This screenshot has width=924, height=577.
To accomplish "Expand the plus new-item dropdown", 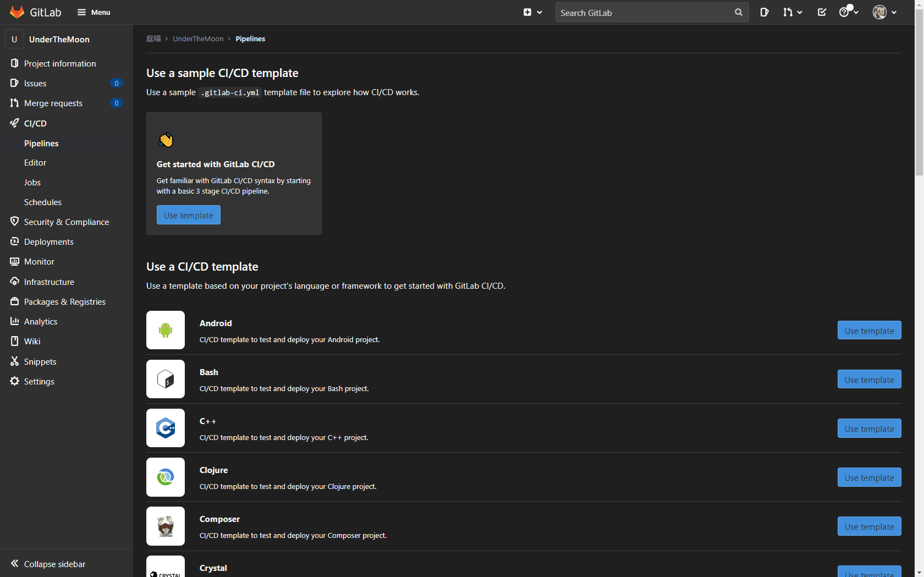I will 532,12.
